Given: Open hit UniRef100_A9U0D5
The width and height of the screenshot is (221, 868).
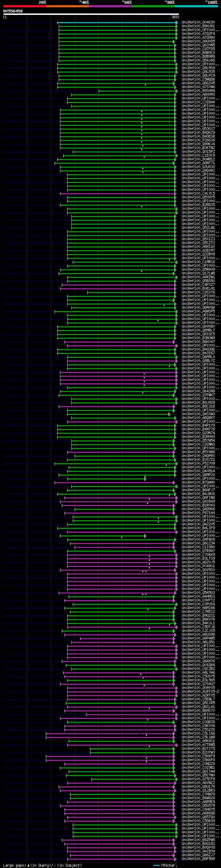Looking at the screenshot, I should (x=198, y=41).
